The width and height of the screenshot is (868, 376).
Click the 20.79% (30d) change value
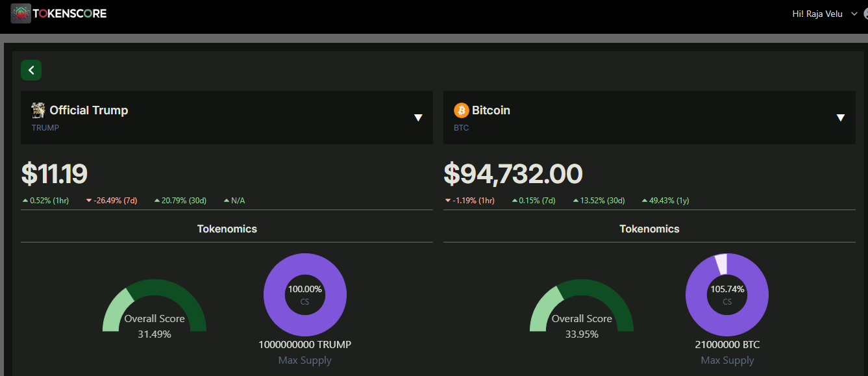click(x=180, y=201)
